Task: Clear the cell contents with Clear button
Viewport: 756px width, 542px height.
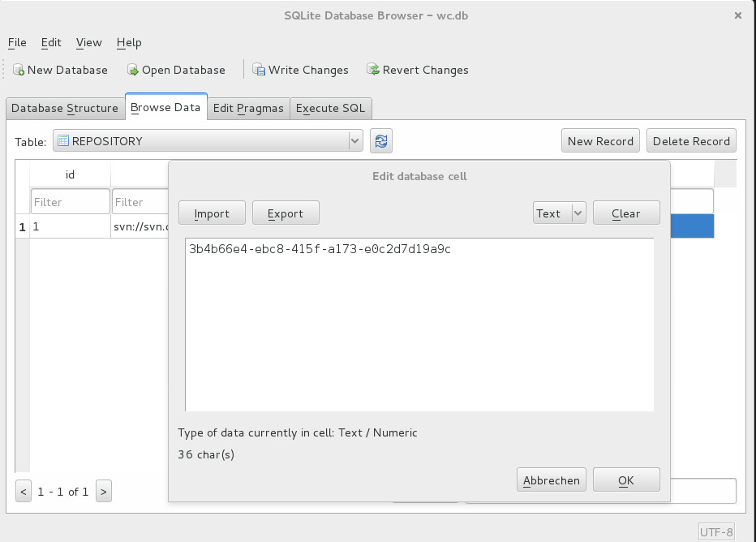Action: coord(625,213)
